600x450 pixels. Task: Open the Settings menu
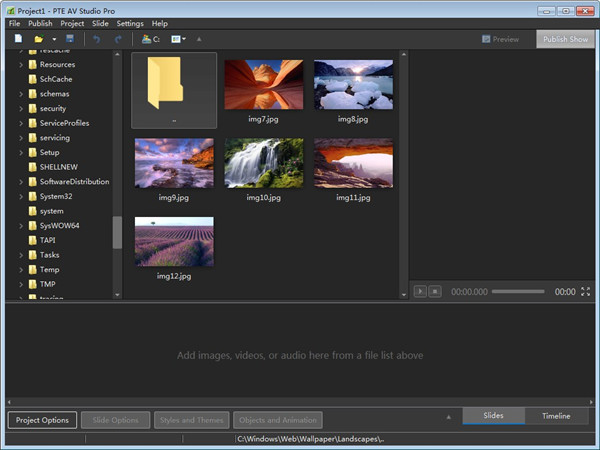[130, 24]
